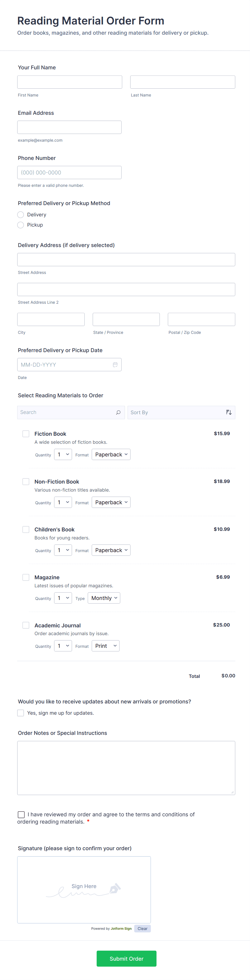Click the pen icon in signature box
The height and width of the screenshot is (980, 250).
coord(115,889)
